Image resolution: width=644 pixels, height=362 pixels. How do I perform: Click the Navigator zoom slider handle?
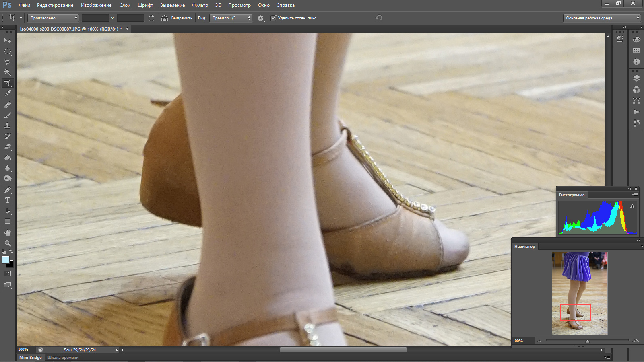pyautogui.click(x=587, y=341)
